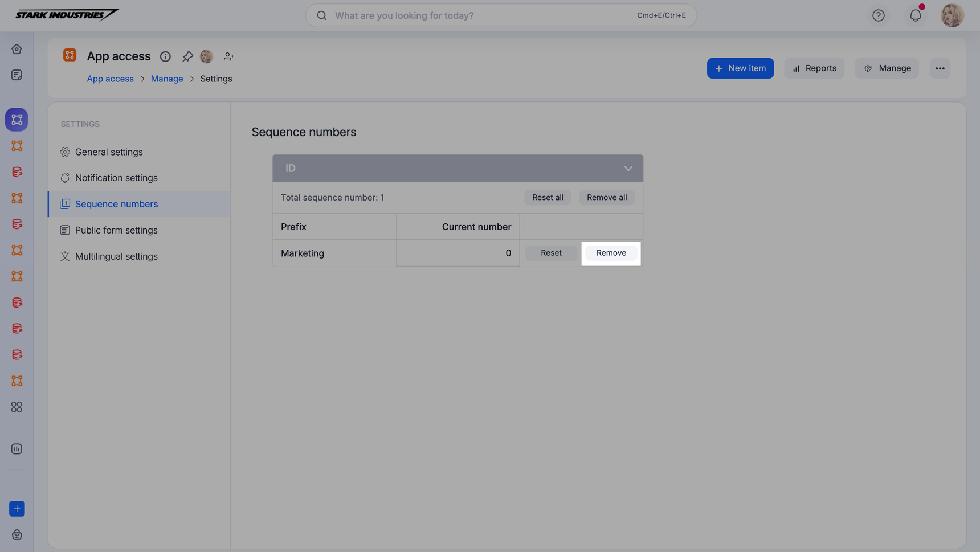Go to Multilingual settings
This screenshot has width=980, height=552.
click(116, 256)
